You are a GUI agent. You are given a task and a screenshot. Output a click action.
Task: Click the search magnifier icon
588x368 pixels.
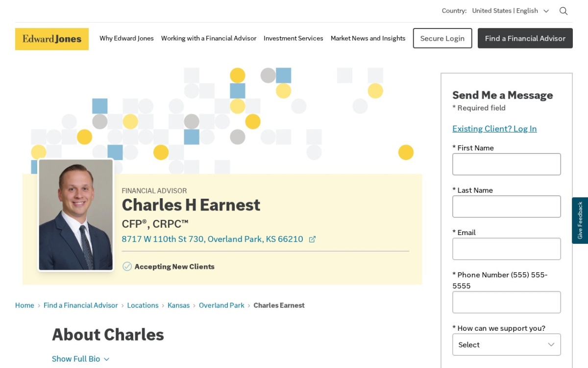[563, 11]
